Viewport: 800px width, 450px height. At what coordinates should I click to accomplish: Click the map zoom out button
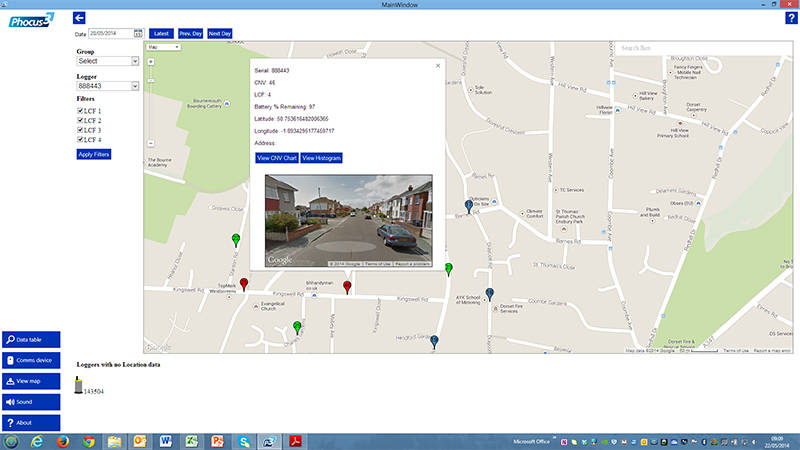pos(150,143)
